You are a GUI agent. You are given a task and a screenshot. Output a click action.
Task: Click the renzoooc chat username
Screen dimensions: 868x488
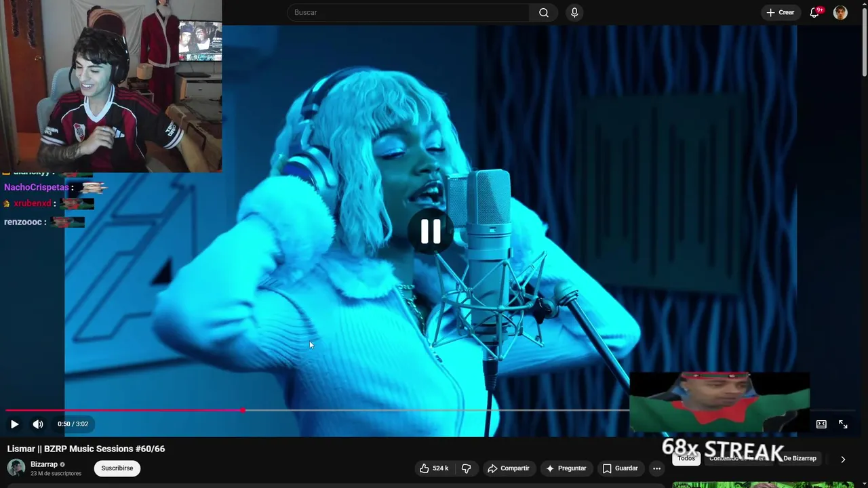(23, 222)
